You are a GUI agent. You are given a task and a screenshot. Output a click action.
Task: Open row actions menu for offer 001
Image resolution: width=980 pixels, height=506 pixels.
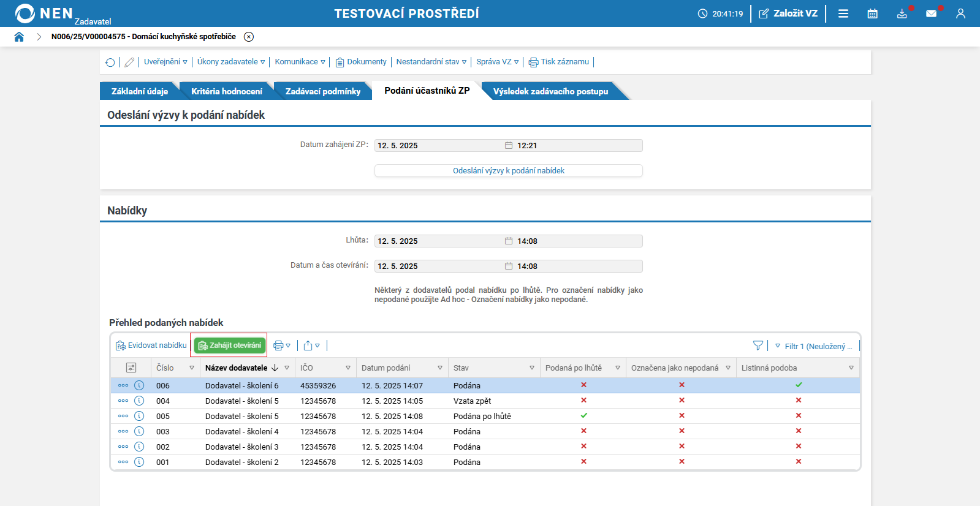click(123, 462)
